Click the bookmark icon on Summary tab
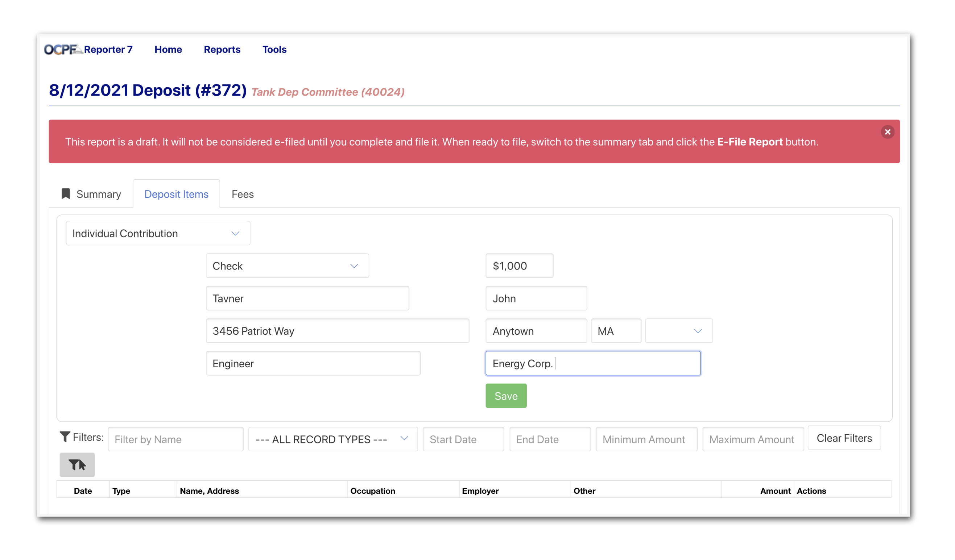This screenshot has height=560, width=955. pos(66,194)
